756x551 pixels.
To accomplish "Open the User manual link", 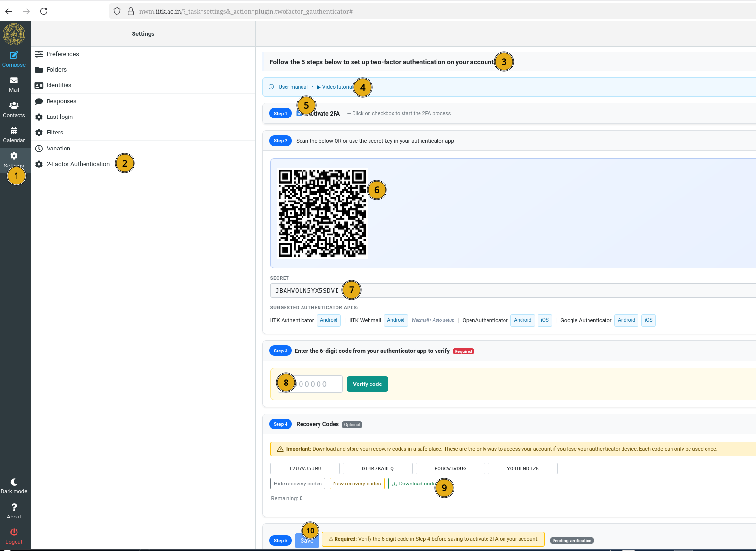I will pyautogui.click(x=293, y=87).
